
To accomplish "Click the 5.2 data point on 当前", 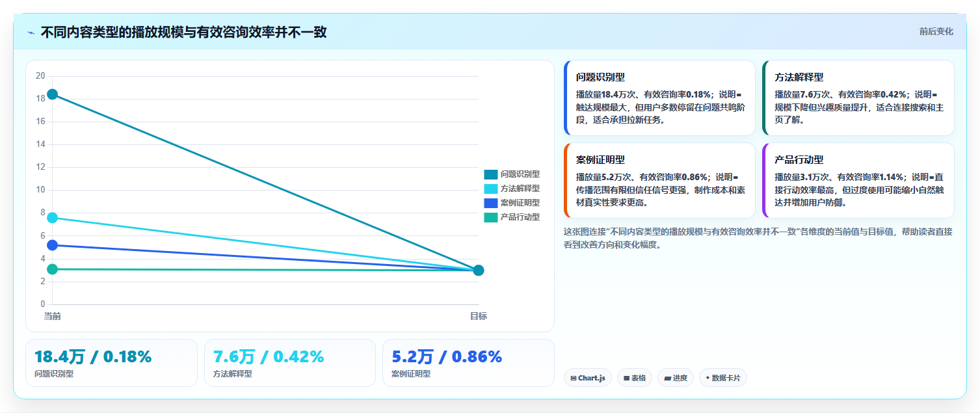I will pyautogui.click(x=52, y=245).
